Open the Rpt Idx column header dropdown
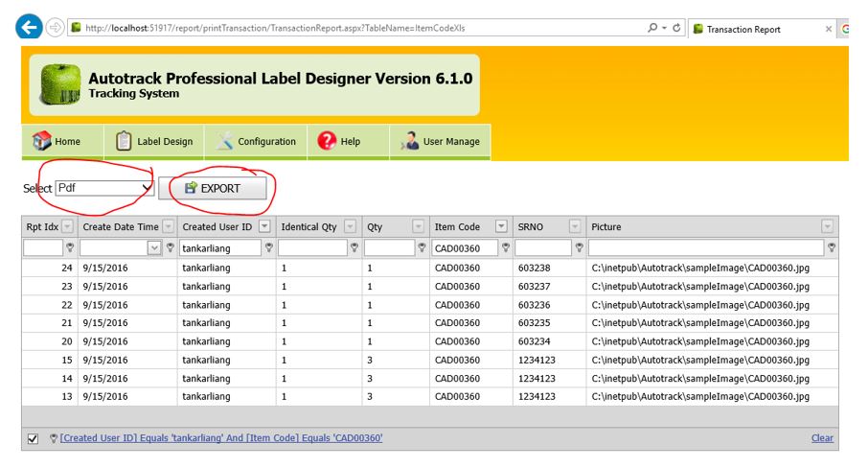 point(67,226)
